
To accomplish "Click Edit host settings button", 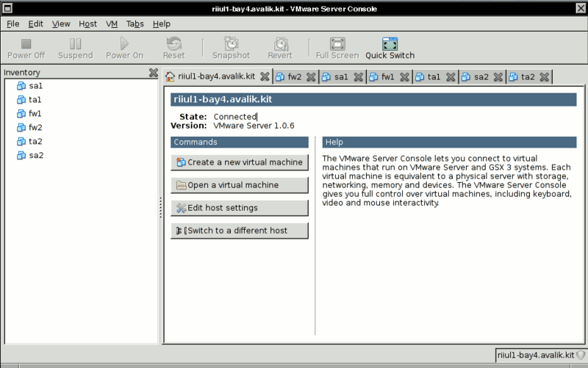I will (x=240, y=208).
